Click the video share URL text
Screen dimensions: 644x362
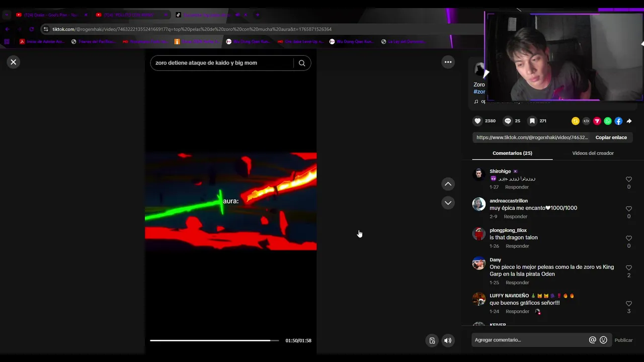pos(532,137)
